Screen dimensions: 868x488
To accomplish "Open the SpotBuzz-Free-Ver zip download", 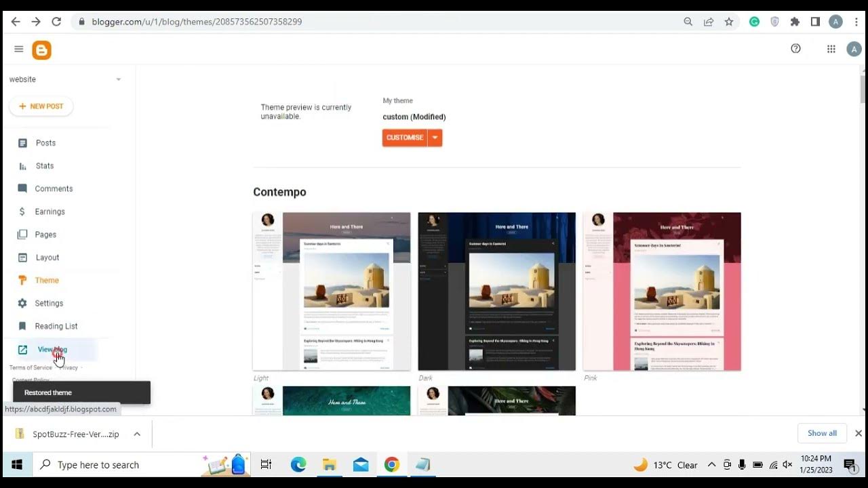I will [x=75, y=434].
